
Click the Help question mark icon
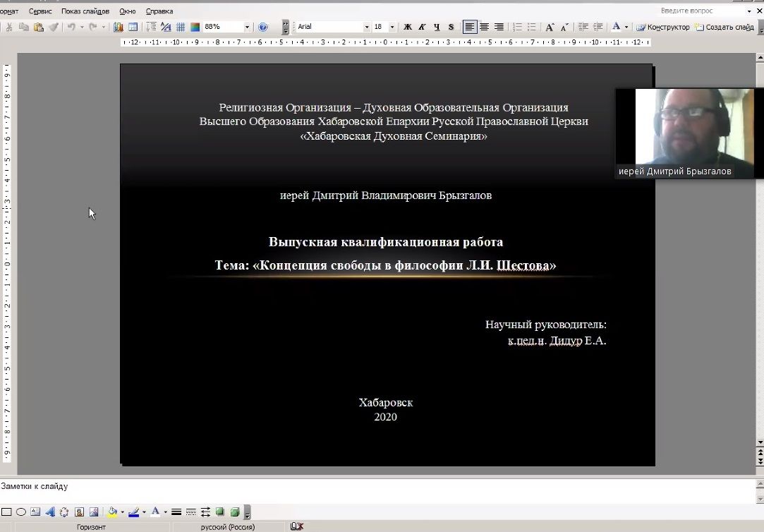pos(263,27)
